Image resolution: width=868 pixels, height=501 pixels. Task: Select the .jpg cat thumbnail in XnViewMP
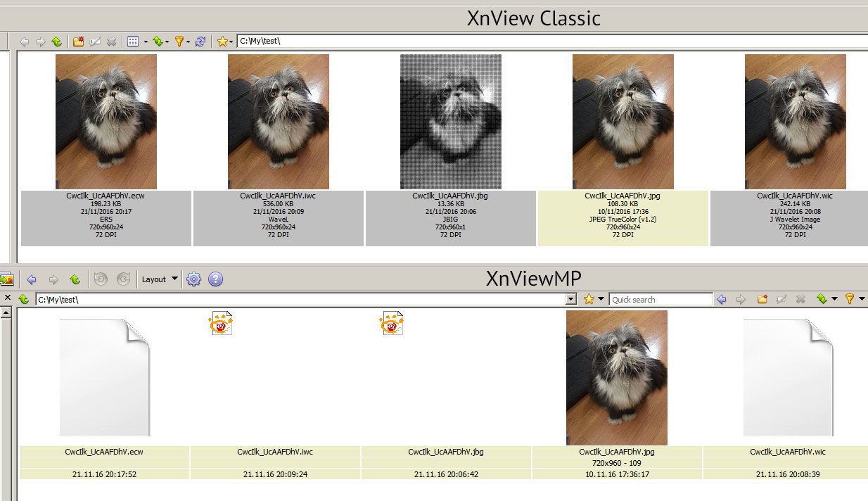617,378
